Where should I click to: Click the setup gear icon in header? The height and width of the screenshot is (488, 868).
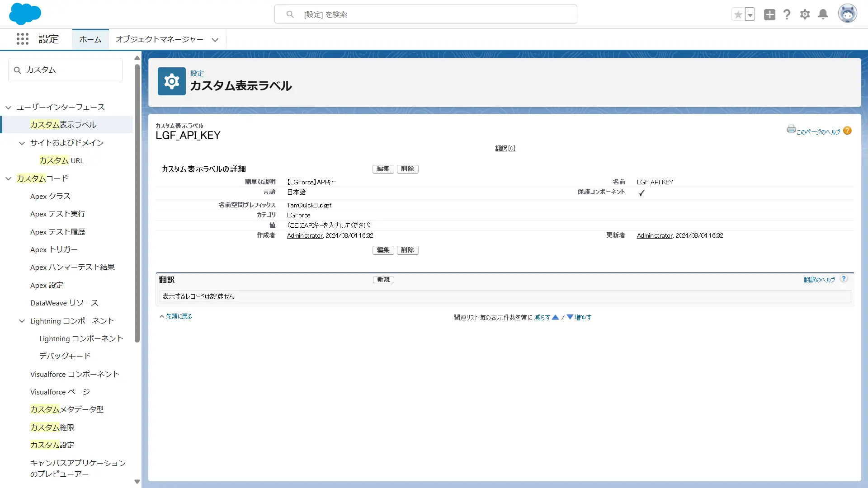805,14
